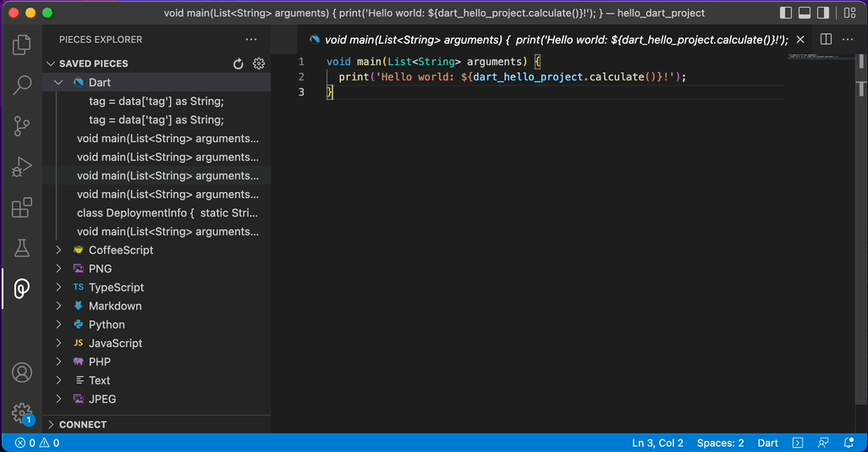This screenshot has width=868, height=452.
Task: Open the Run and Debug view
Action: tap(22, 167)
